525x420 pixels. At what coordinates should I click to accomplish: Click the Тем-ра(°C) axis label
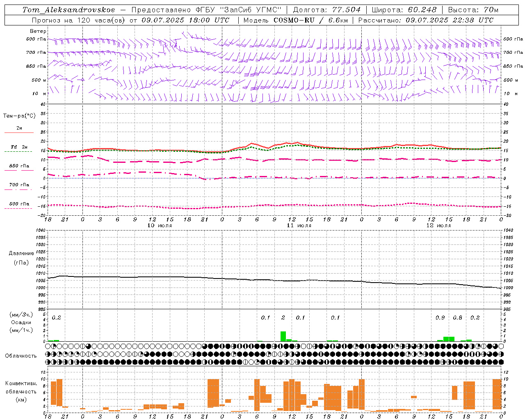(19, 116)
